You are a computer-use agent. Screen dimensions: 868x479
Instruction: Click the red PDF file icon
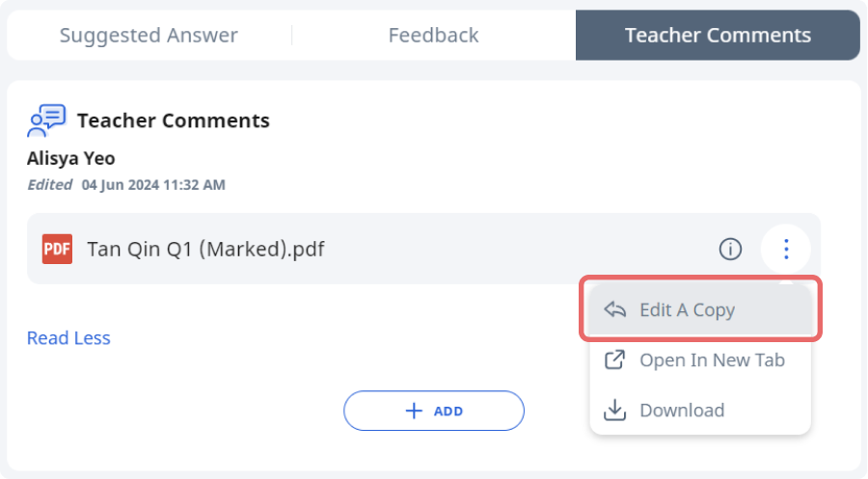pos(57,249)
